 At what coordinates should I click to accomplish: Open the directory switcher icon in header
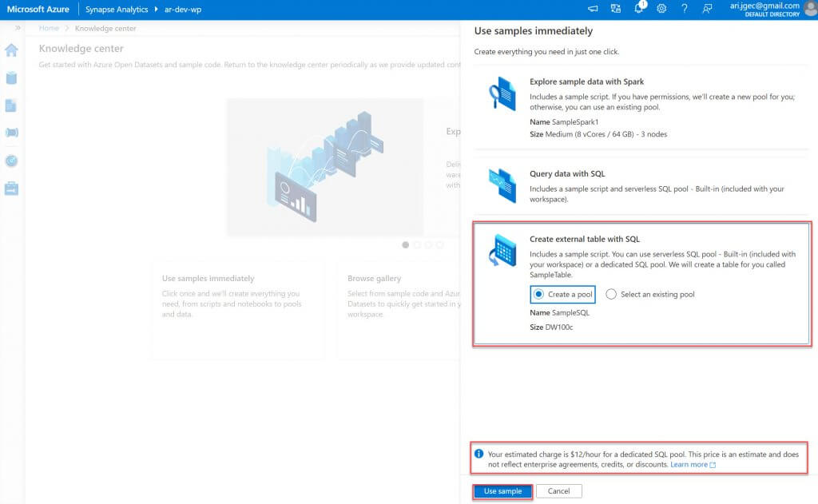[616, 9]
